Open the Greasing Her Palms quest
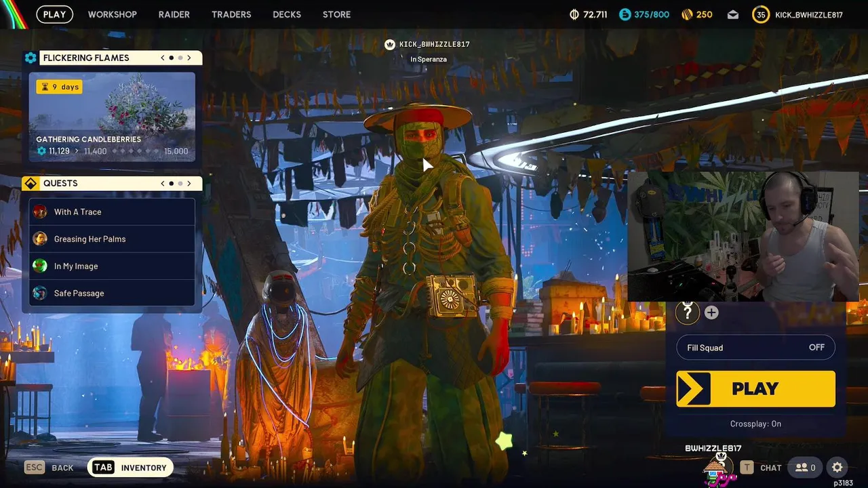Image resolution: width=868 pixels, height=488 pixels. tap(112, 239)
